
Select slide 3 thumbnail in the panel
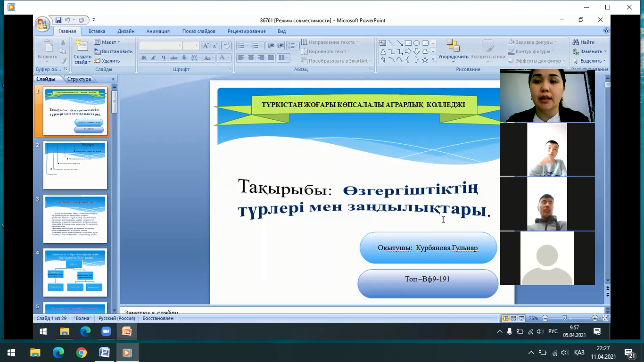pyautogui.click(x=75, y=219)
